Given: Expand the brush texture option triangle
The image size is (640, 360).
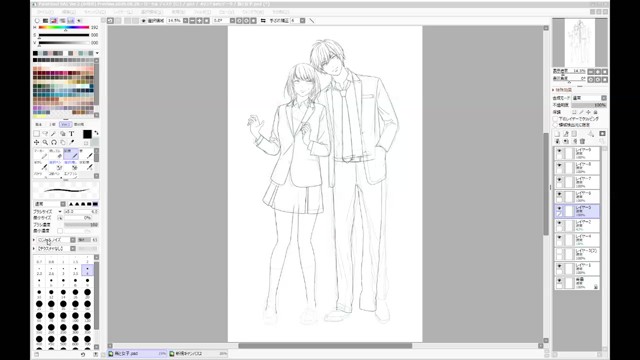Looking at the screenshot, I should [x=34, y=249].
